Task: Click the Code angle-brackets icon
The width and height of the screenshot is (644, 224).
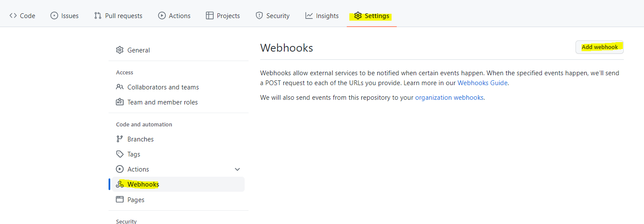Action: pyautogui.click(x=13, y=15)
